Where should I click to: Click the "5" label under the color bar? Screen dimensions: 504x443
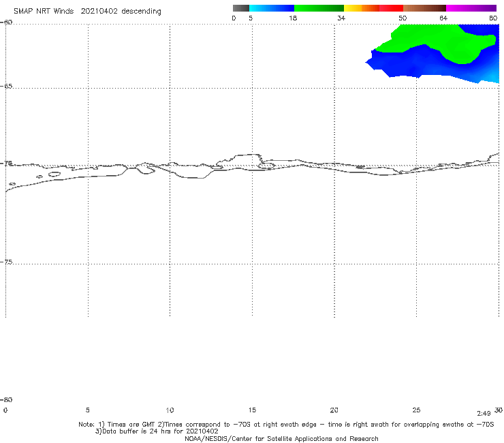(x=251, y=18)
